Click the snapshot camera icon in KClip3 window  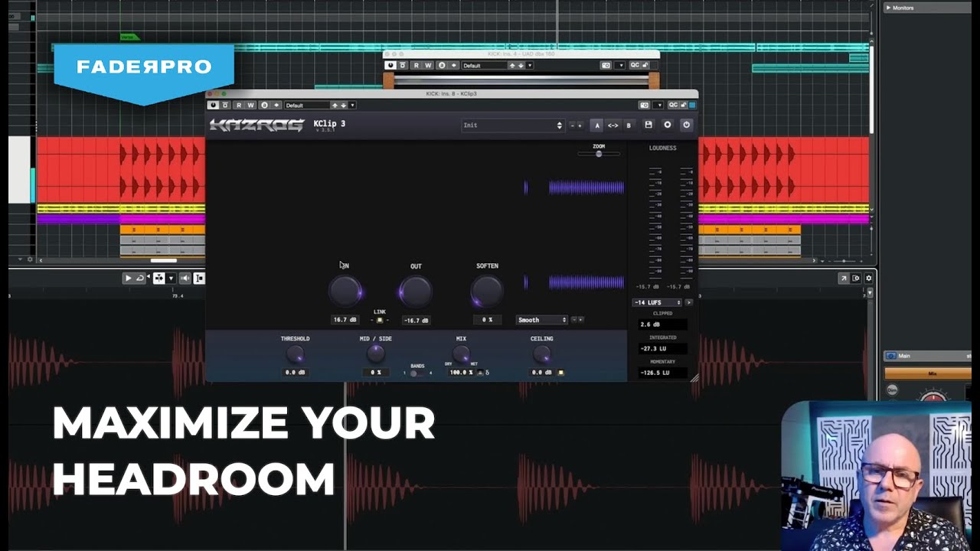[645, 105]
